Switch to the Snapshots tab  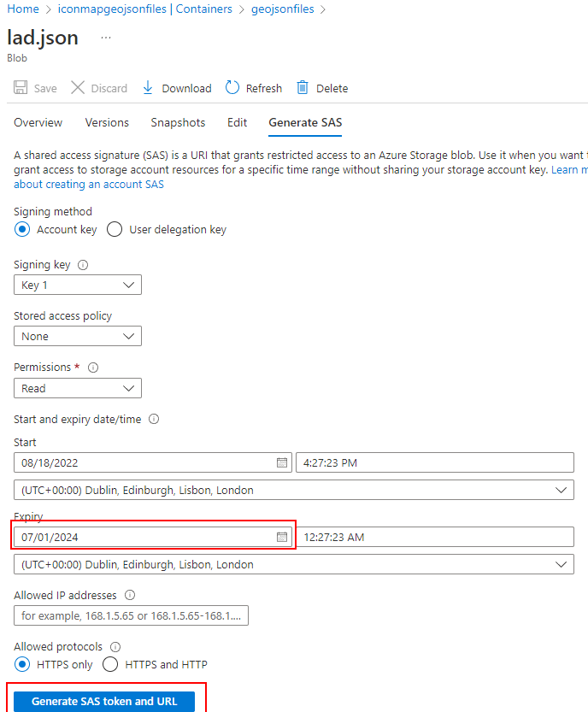click(178, 122)
